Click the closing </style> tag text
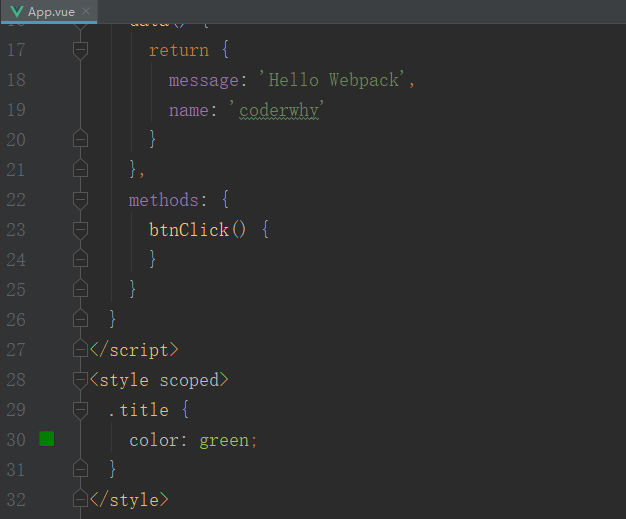 (129, 500)
